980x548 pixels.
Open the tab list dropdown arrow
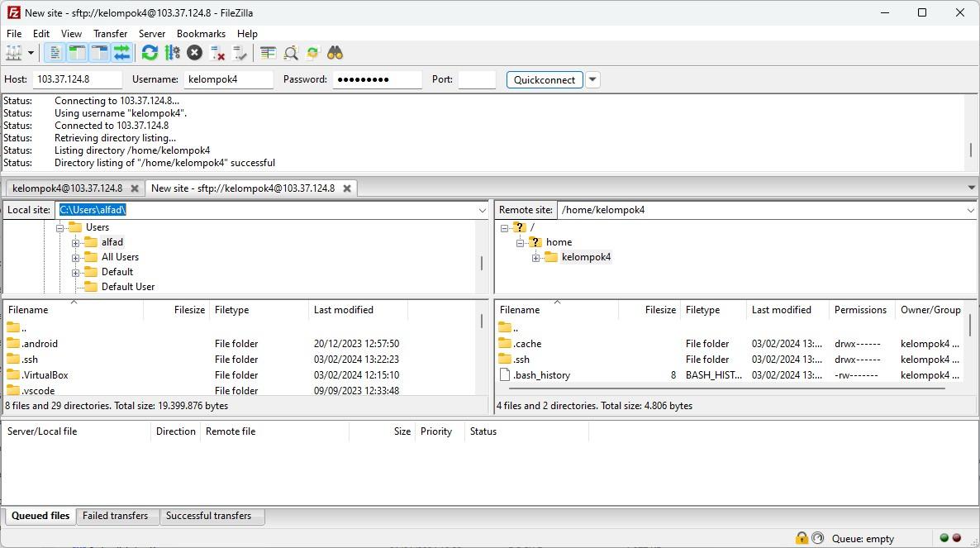971,188
